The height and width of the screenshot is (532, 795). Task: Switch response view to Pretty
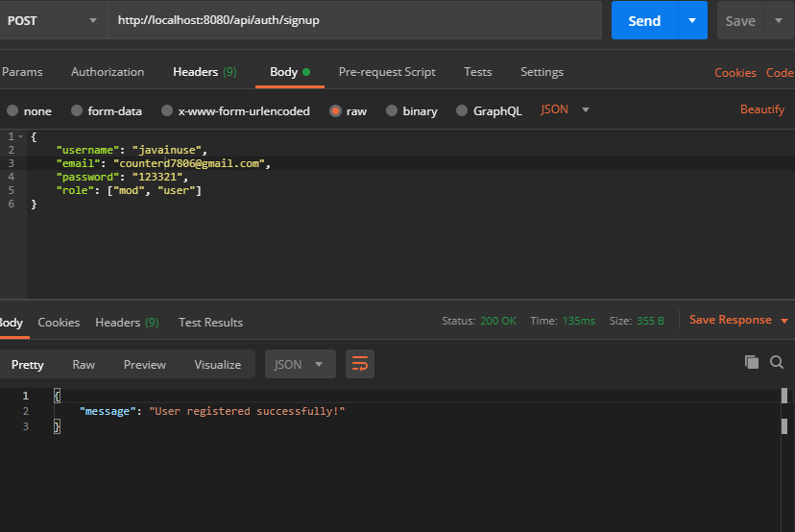point(28,365)
